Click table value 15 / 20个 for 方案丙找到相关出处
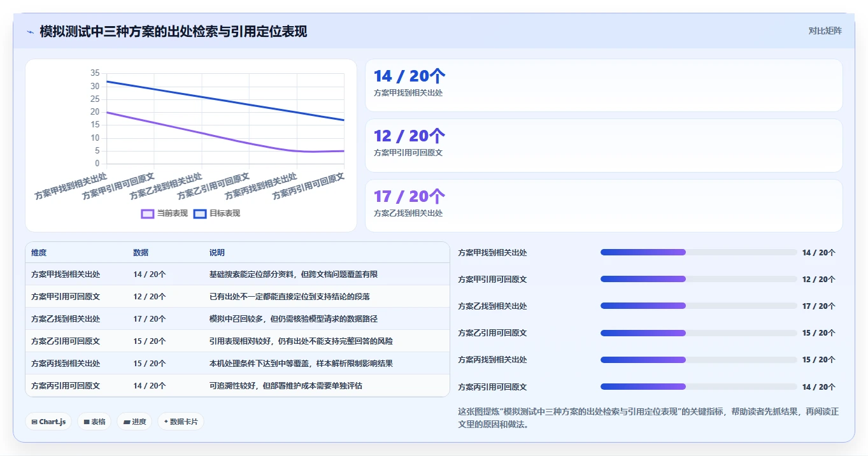This screenshot has width=868, height=456. pos(150,364)
